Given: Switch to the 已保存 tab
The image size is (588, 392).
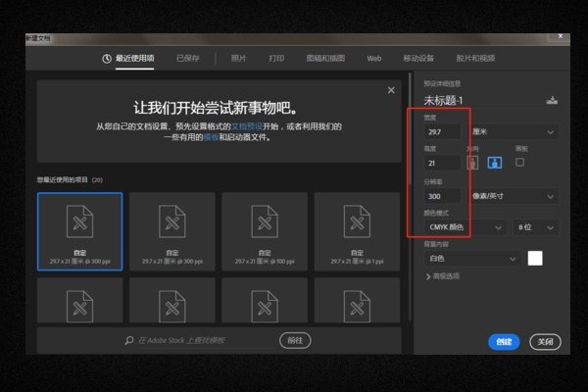Looking at the screenshot, I should [x=187, y=58].
